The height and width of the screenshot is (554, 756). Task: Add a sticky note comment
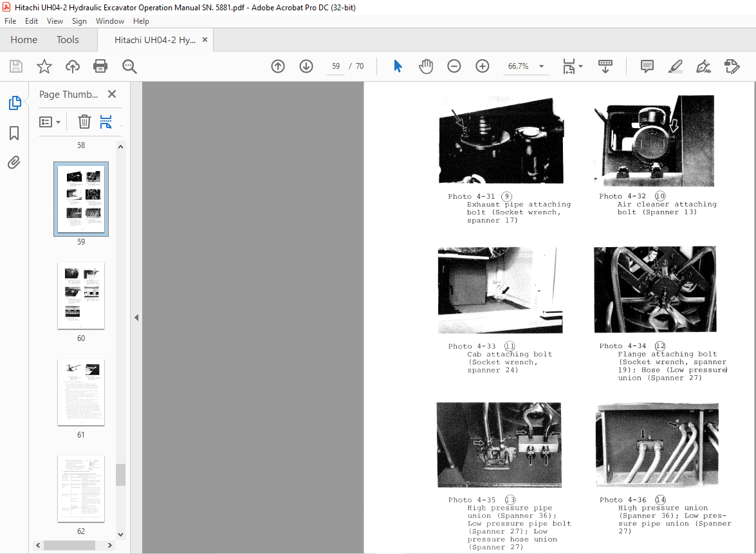[646, 66]
